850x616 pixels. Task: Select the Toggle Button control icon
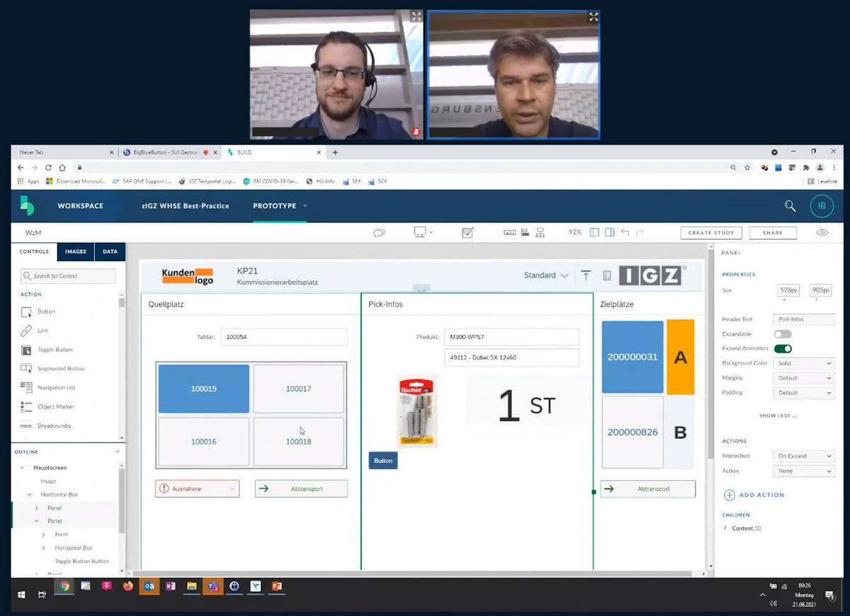click(x=26, y=350)
